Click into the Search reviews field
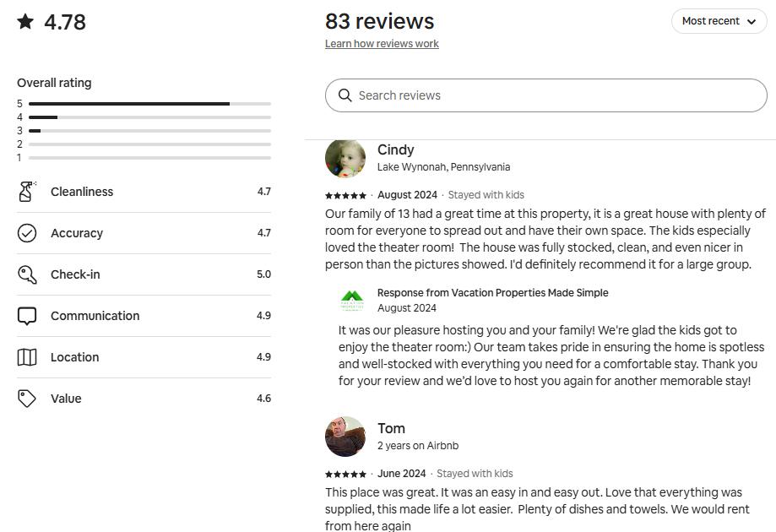 point(557,95)
